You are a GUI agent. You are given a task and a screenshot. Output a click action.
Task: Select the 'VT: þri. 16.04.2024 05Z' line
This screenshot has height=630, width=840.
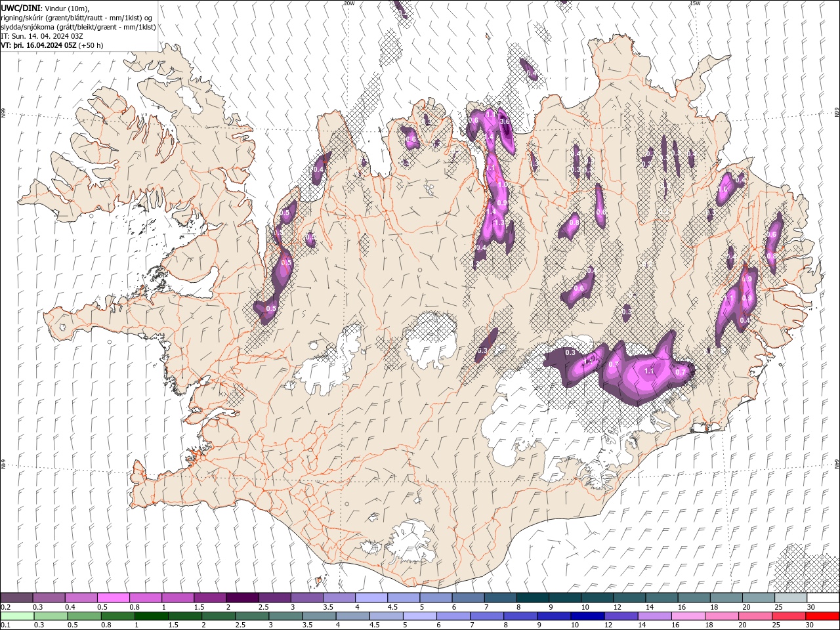point(39,45)
